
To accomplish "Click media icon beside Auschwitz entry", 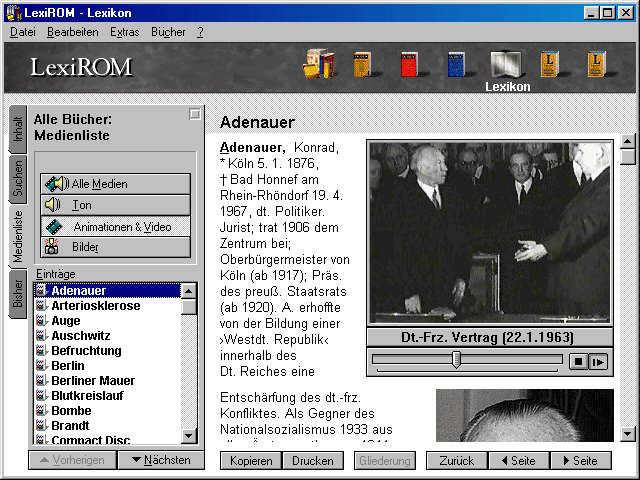I will 41,336.
